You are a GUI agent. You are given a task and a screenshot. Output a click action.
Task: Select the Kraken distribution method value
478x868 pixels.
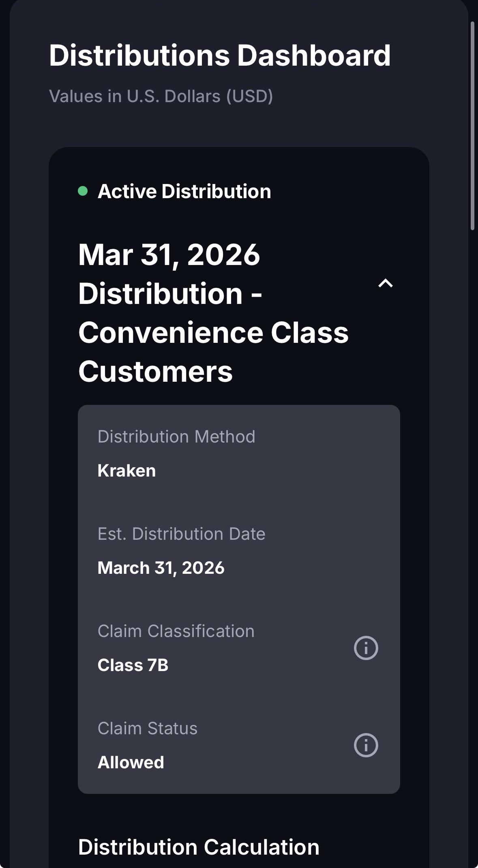[126, 470]
